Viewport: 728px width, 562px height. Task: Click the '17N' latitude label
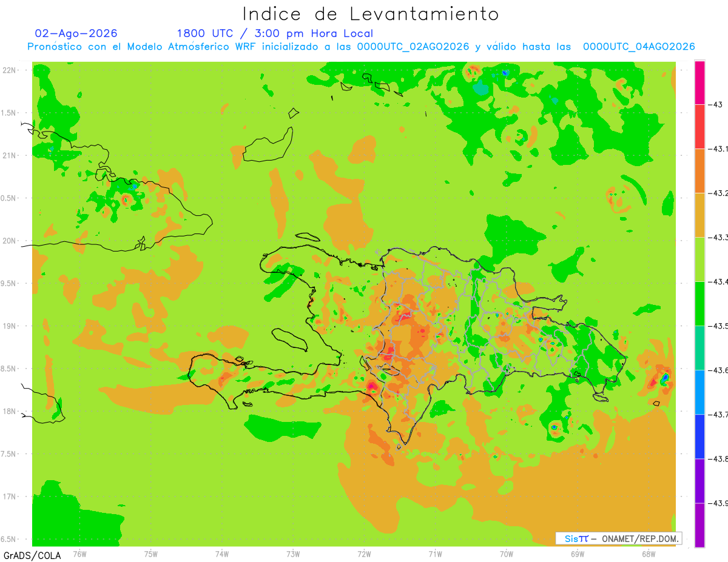[8, 497]
